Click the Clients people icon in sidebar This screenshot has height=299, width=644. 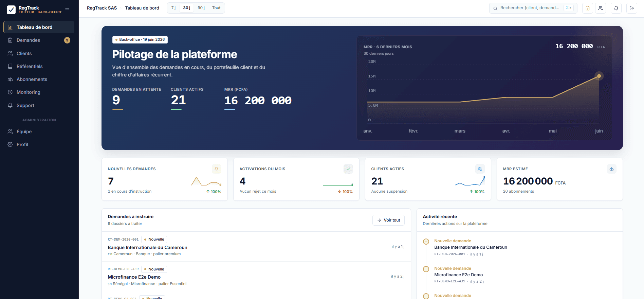10,53
